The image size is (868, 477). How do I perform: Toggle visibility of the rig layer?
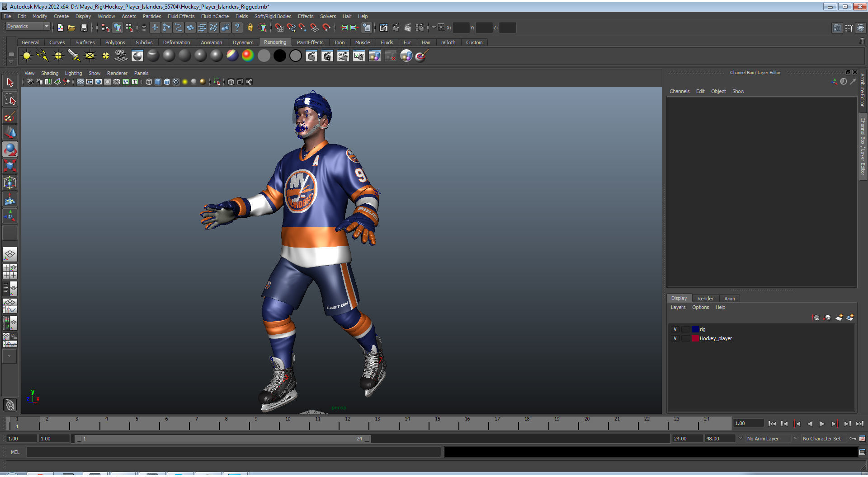point(675,329)
